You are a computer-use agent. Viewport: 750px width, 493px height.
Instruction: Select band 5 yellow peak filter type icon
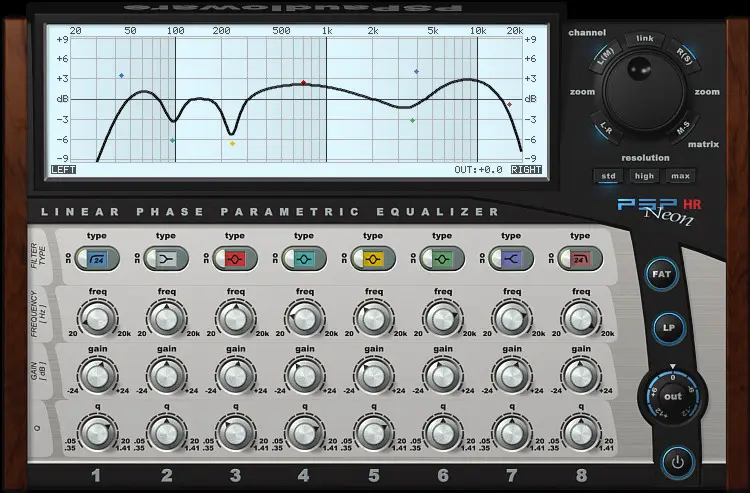click(x=375, y=260)
